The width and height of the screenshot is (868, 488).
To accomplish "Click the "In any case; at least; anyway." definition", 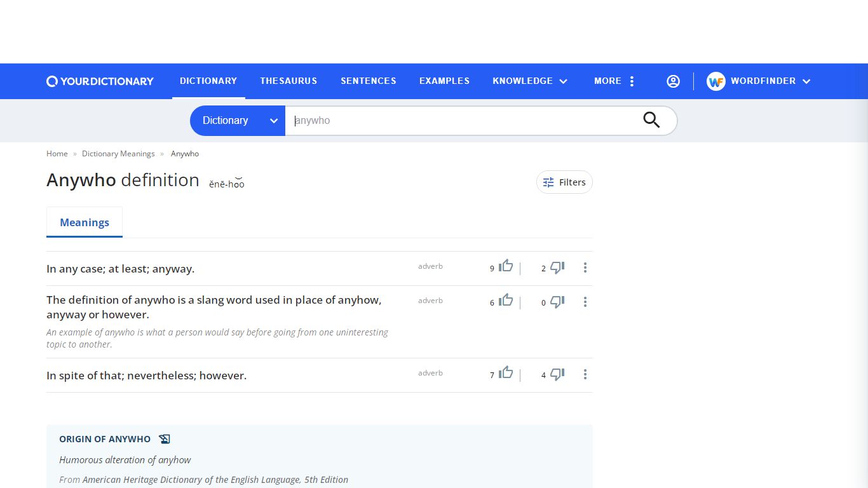I will click(x=121, y=269).
